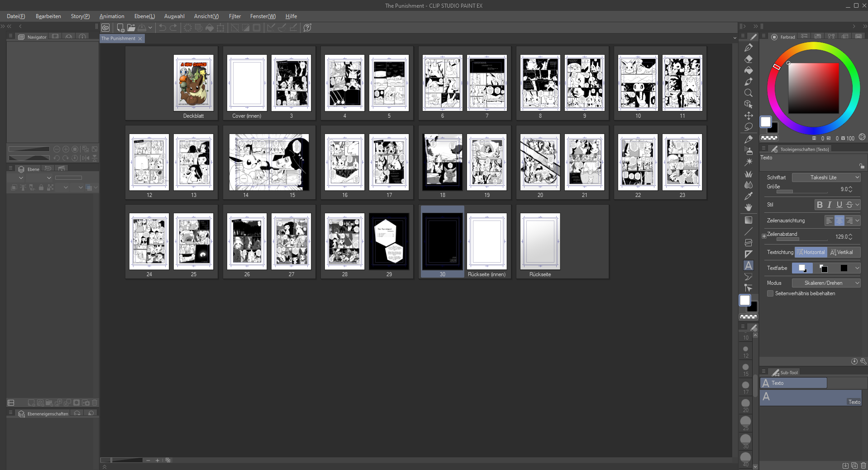This screenshot has width=868, height=470.
Task: Select the large Texto sub-tool entry
Action: (811, 398)
